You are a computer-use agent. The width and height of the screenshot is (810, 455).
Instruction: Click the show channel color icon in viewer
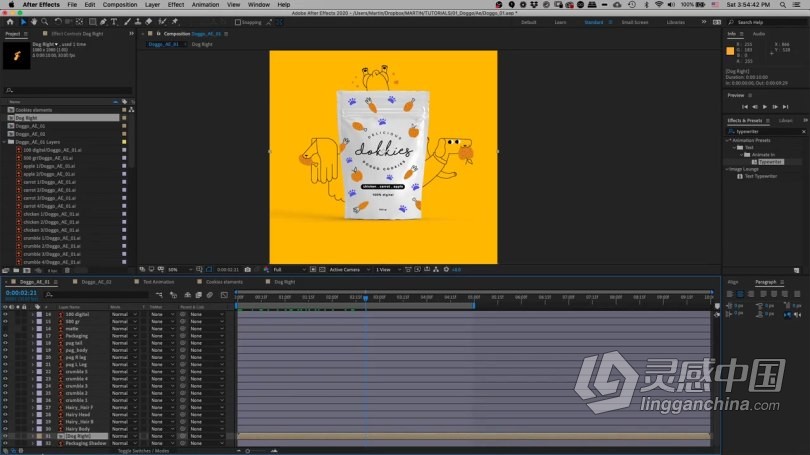(266, 270)
